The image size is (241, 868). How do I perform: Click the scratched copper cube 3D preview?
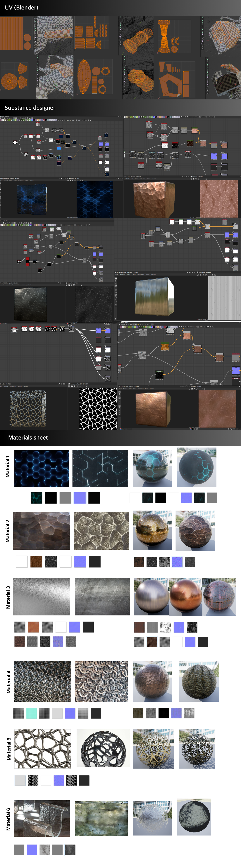(153, 409)
